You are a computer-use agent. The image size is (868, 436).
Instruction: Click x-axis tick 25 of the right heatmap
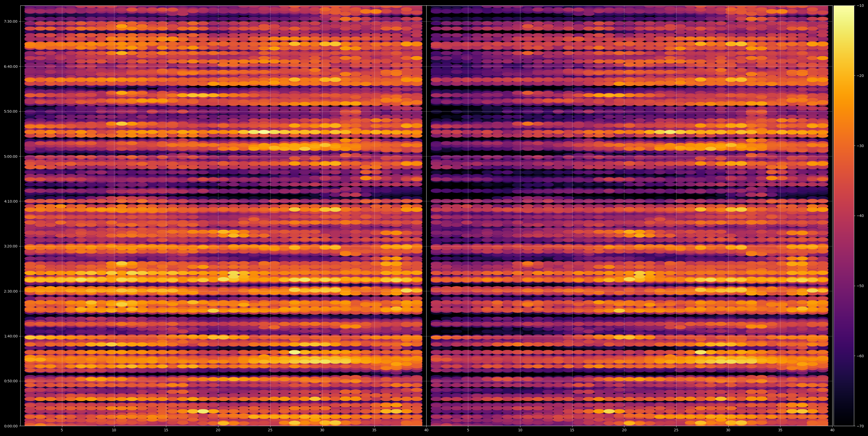[x=676, y=430]
